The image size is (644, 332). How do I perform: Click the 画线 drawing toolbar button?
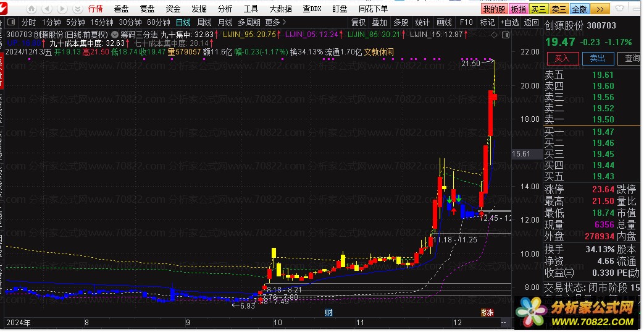pos(444,22)
